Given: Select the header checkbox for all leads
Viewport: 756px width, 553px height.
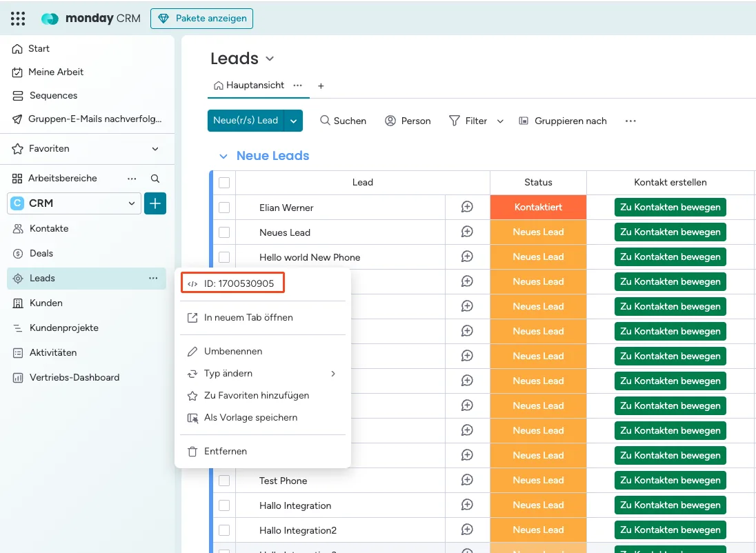Looking at the screenshot, I should tap(224, 183).
